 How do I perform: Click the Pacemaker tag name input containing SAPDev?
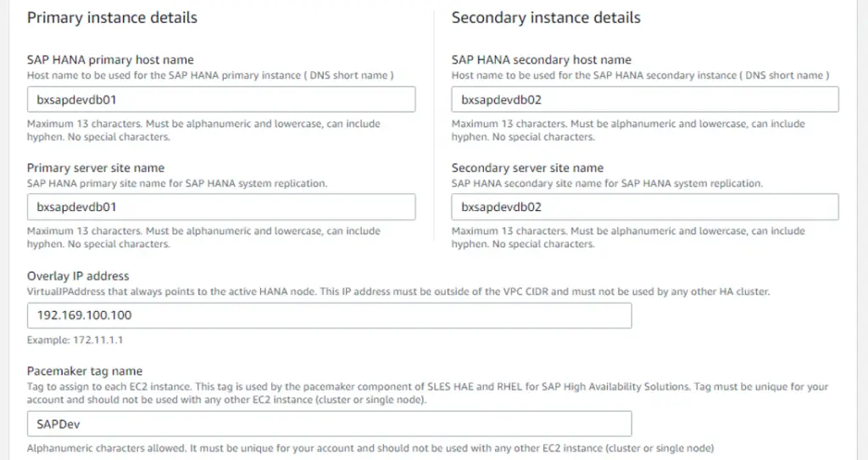(x=330, y=424)
